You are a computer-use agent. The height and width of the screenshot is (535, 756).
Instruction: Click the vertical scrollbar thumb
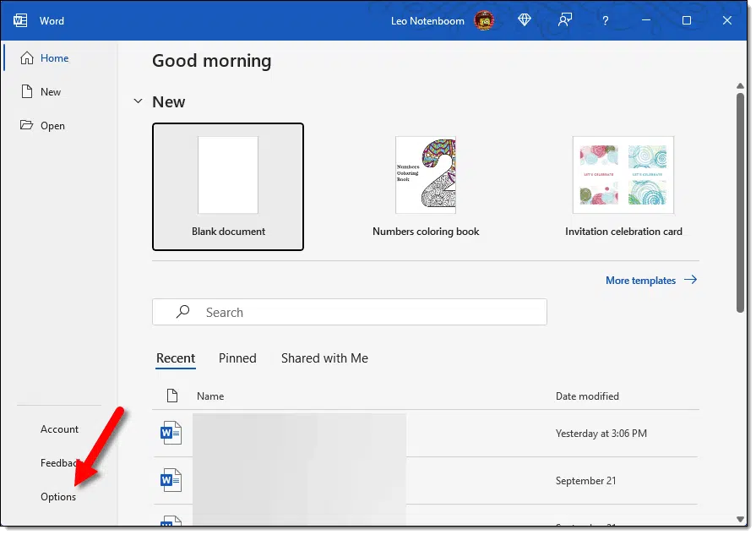coord(740,203)
